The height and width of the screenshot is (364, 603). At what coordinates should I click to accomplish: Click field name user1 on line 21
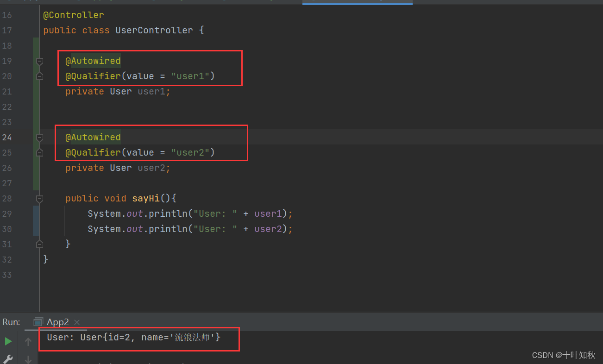151,92
